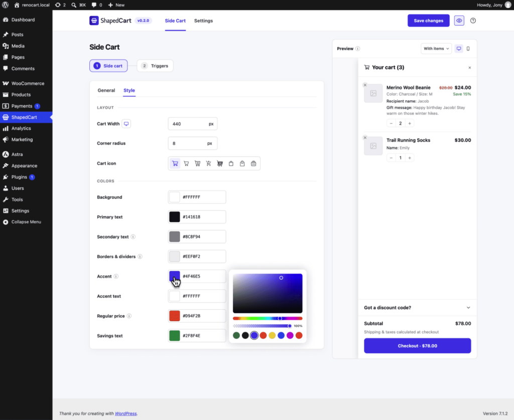Open Analytics in the sidebar
The height and width of the screenshot is (420, 514).
click(x=26, y=128)
